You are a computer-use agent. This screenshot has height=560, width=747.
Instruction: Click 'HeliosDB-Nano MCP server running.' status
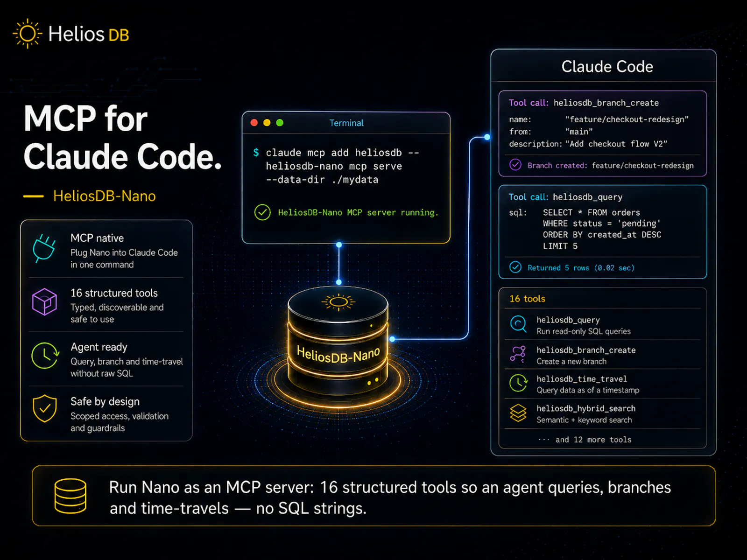(x=358, y=212)
